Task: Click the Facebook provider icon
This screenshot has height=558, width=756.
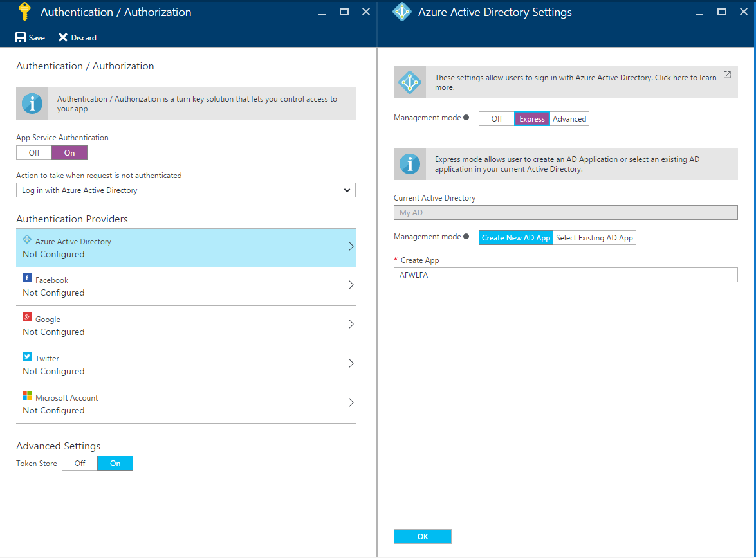Action: pos(27,278)
